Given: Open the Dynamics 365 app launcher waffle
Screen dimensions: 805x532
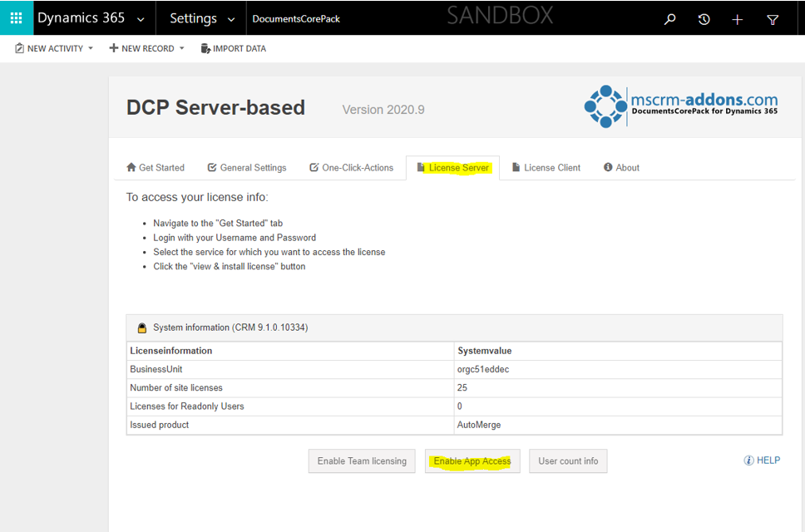Looking at the screenshot, I should [x=17, y=18].
